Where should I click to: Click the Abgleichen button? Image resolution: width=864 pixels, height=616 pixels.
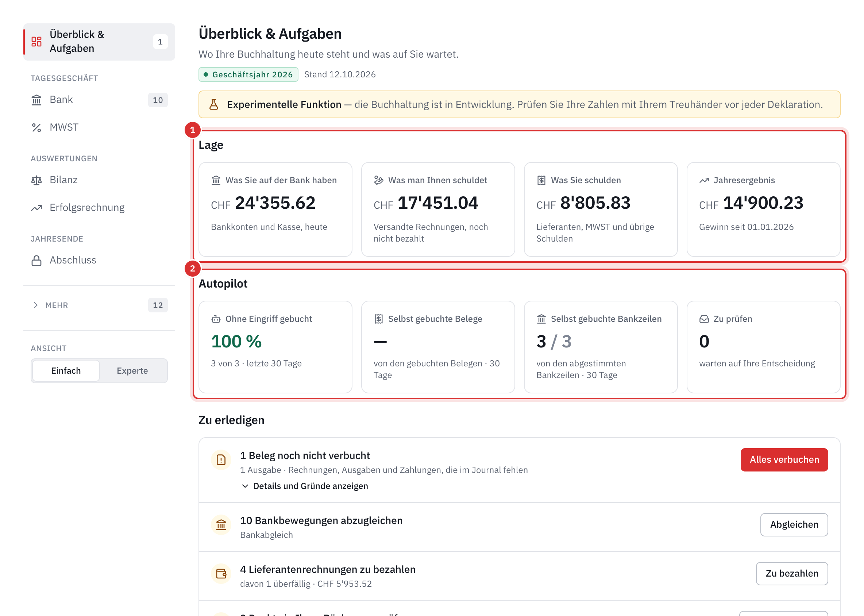click(x=794, y=525)
